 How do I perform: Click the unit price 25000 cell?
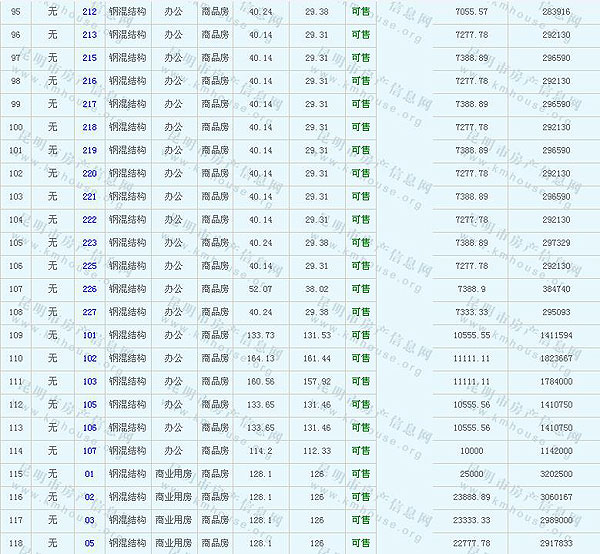471,474
